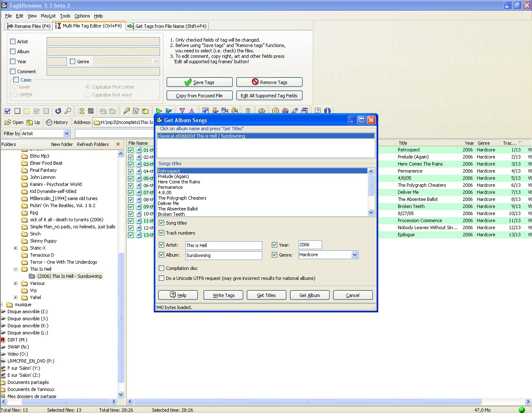Enable the Compilation disc checkbox
The image size is (532, 413).
tap(162, 268)
